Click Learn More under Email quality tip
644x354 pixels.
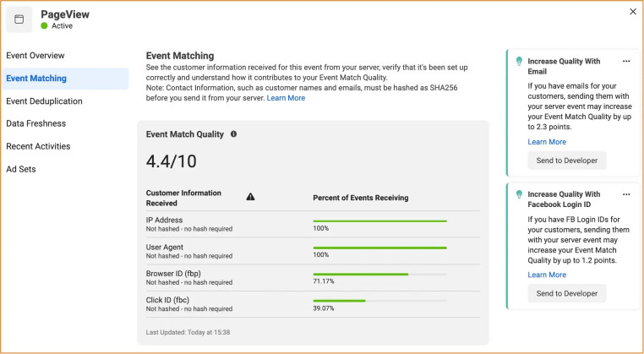point(546,142)
